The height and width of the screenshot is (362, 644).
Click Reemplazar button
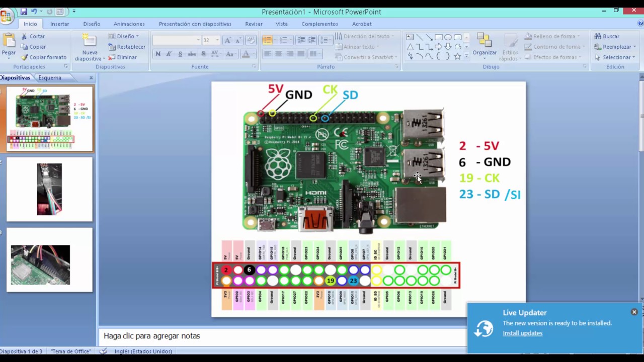point(615,47)
